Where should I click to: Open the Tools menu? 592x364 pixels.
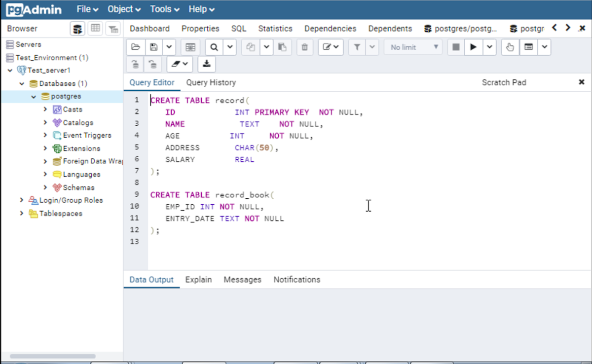[x=165, y=9]
